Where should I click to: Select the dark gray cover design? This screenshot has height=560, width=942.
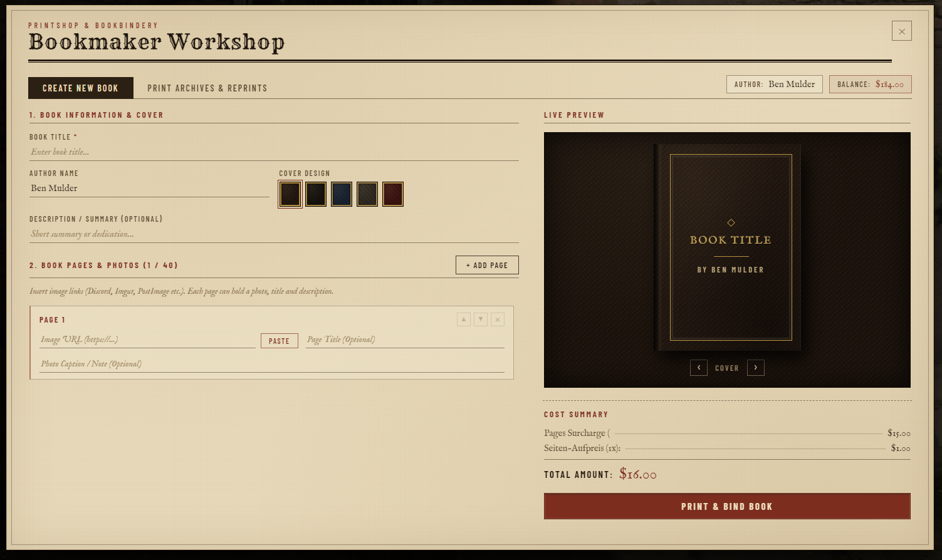tap(367, 194)
